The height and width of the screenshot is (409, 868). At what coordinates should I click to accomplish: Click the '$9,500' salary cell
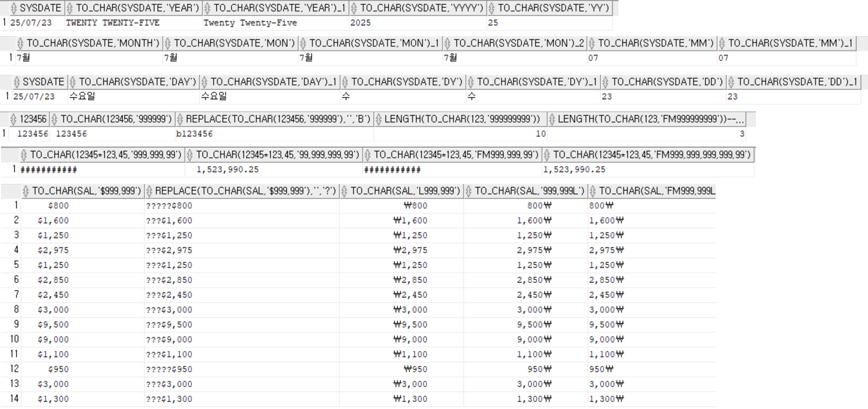coord(53,325)
